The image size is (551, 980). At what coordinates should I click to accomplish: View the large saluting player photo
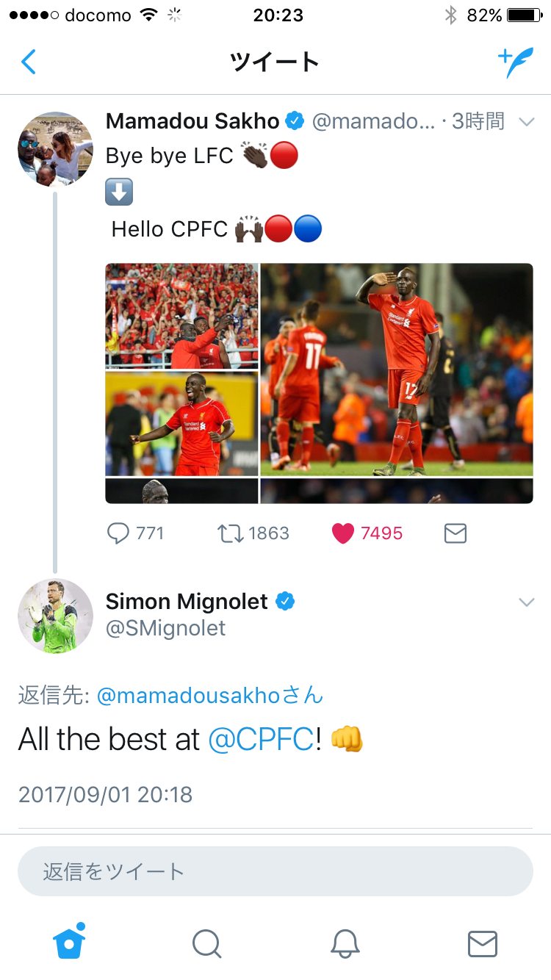click(x=397, y=370)
